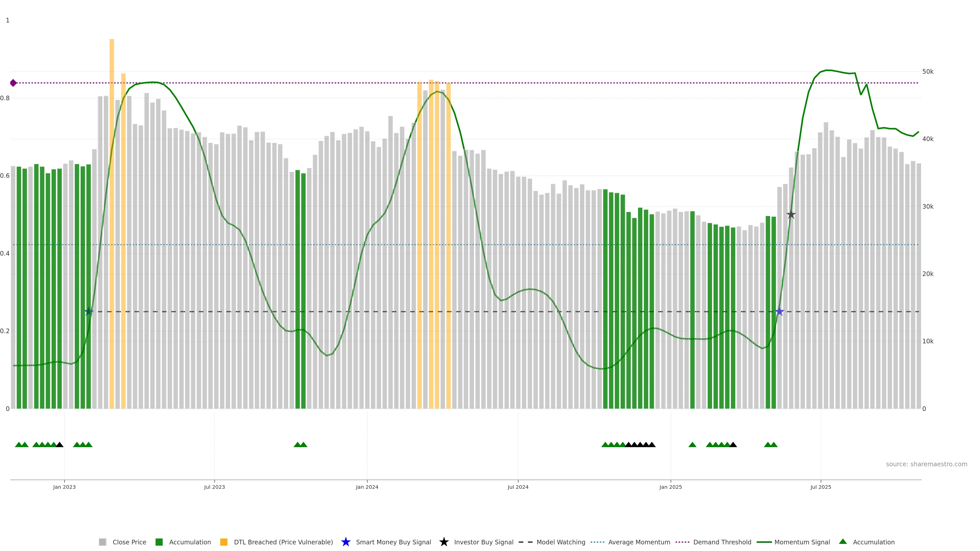Click the Jul 2025 axis label
Viewport: 980px width, 551px height.
820,487
